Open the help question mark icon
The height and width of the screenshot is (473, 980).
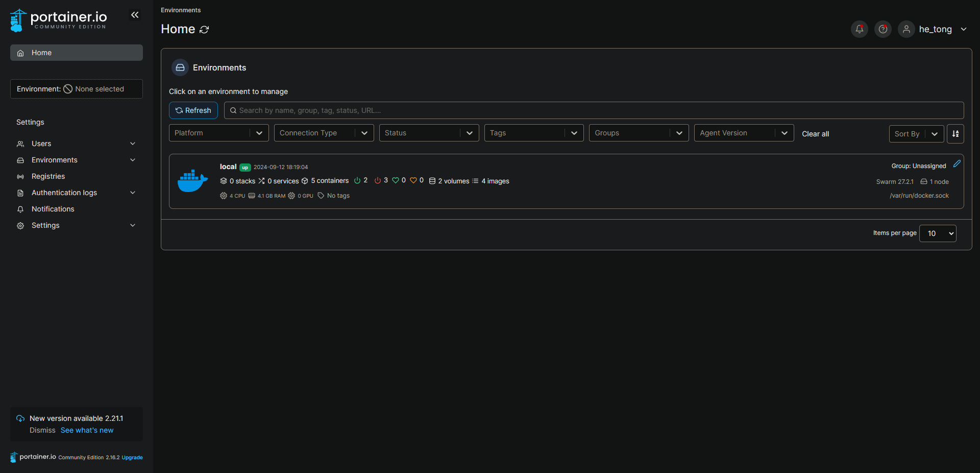click(883, 29)
